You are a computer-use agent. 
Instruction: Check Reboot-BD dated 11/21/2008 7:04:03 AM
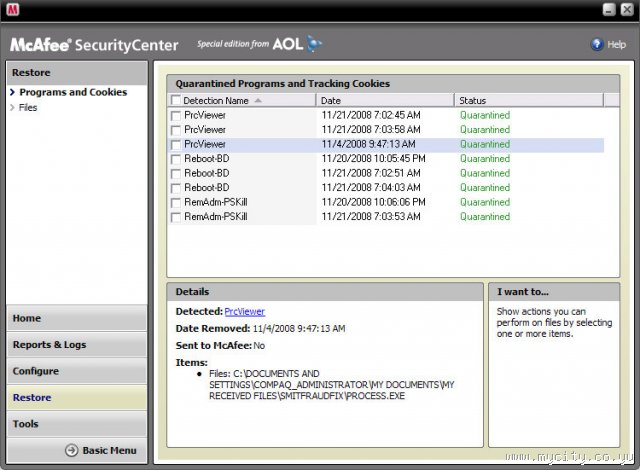coord(176,188)
